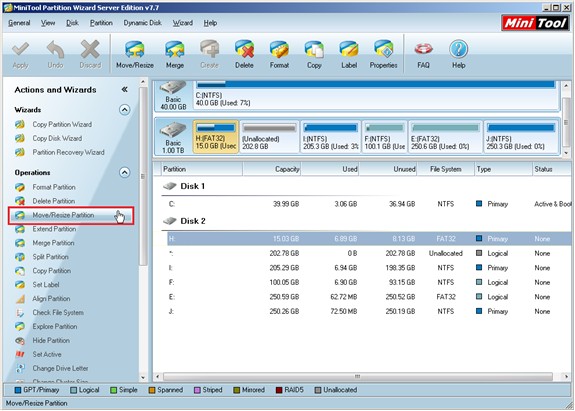Collapse the Actions and Wizards panel
575x411 pixels.
pyautogui.click(x=125, y=89)
